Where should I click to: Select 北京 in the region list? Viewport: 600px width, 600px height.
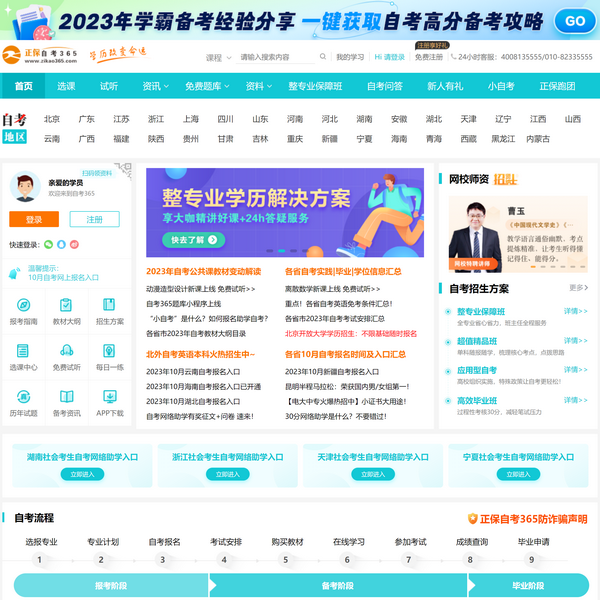(52, 119)
